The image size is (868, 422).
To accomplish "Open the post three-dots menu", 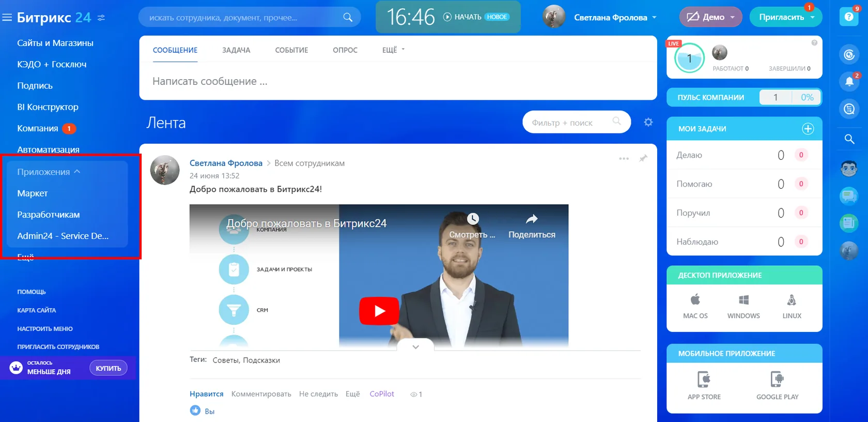I will 624,158.
